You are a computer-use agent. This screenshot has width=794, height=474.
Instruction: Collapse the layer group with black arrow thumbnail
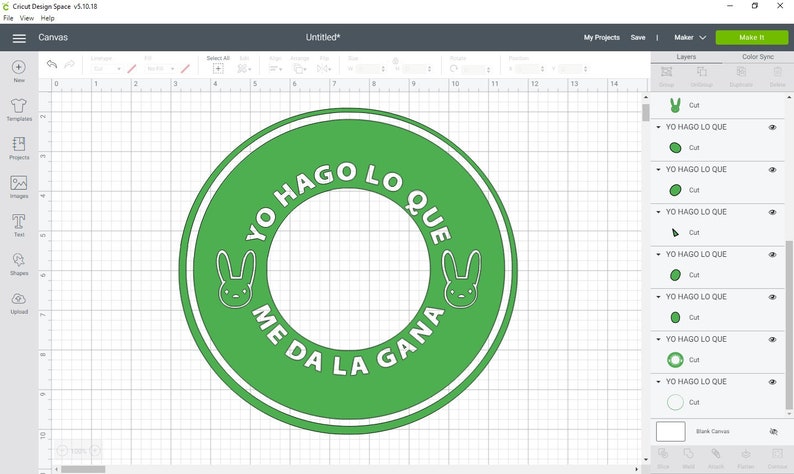coord(658,212)
